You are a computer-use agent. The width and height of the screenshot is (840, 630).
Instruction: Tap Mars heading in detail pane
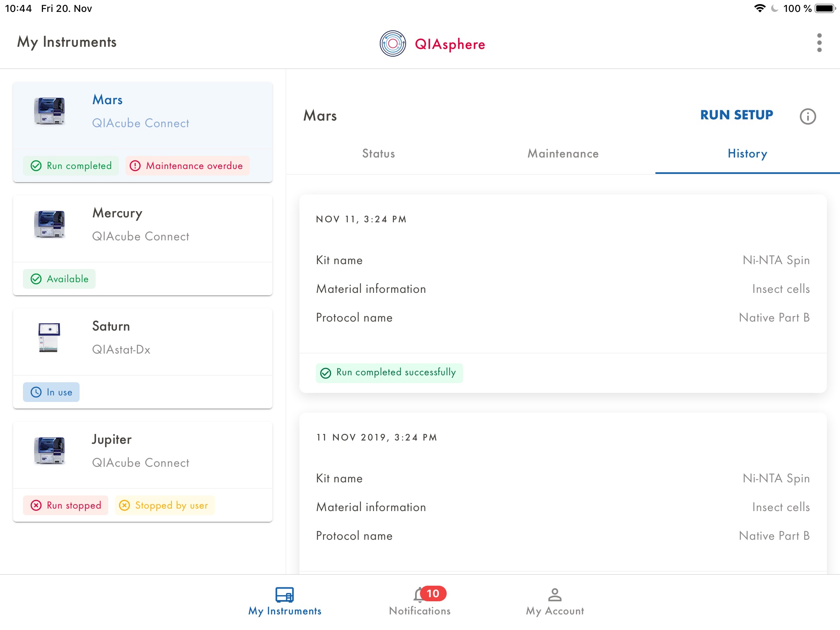320,116
